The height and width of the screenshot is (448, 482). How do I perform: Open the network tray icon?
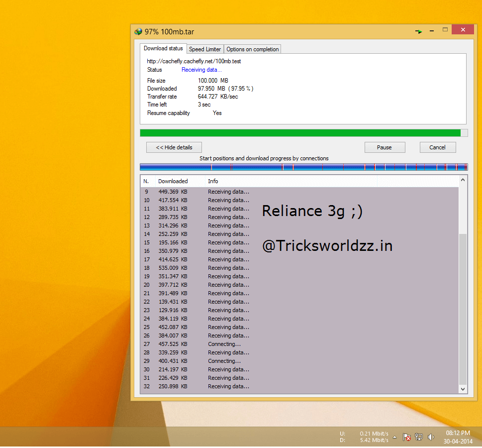(x=419, y=437)
